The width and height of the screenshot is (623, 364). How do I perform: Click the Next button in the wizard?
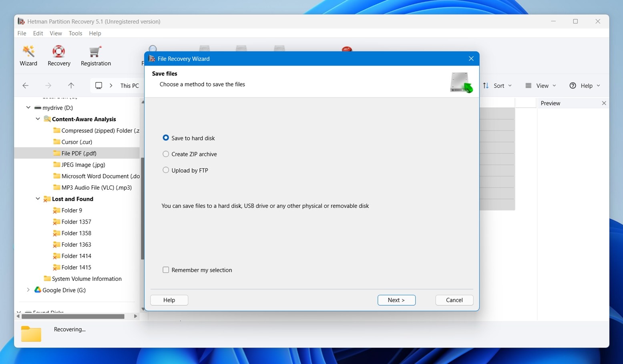[x=396, y=300]
